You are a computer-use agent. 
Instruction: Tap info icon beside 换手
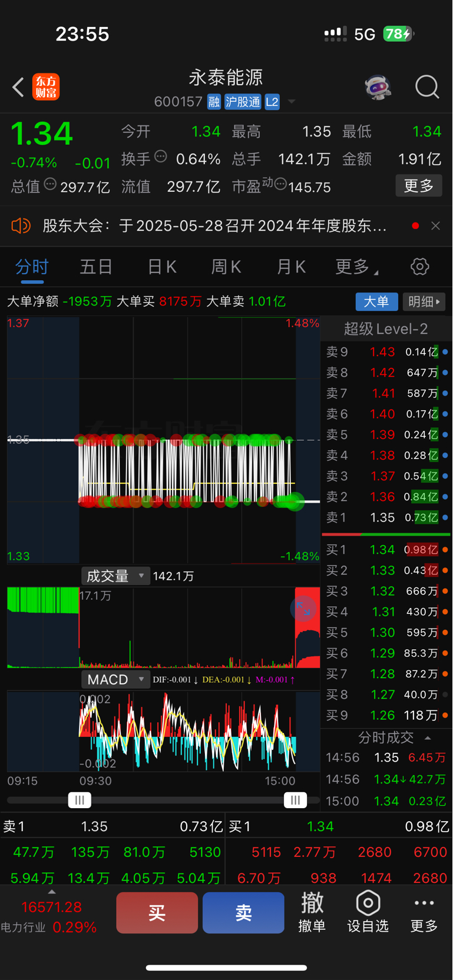coord(161,157)
